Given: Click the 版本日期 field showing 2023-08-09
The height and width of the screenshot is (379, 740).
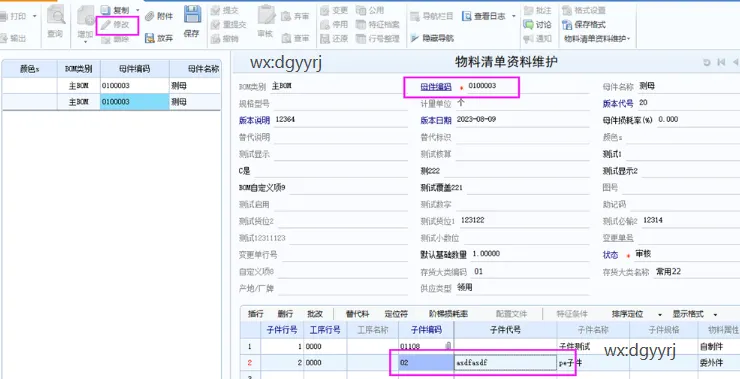Looking at the screenshot, I should (x=522, y=120).
